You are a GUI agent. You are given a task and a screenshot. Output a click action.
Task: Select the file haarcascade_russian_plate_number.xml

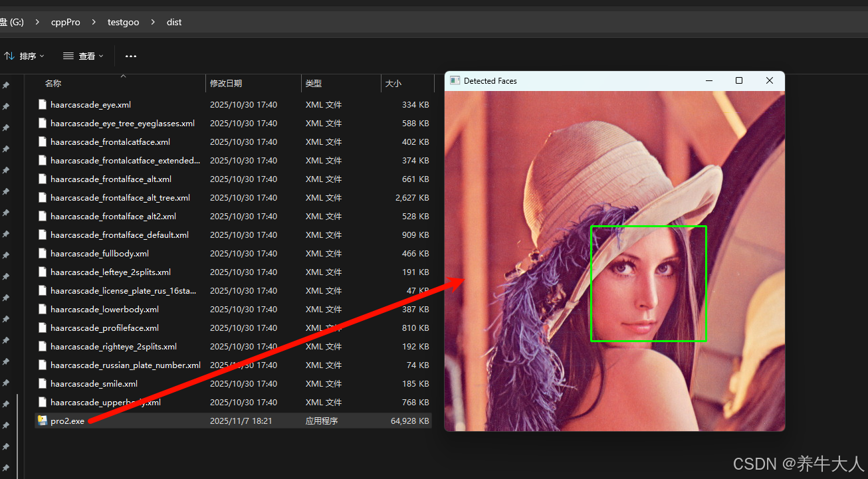click(x=126, y=365)
